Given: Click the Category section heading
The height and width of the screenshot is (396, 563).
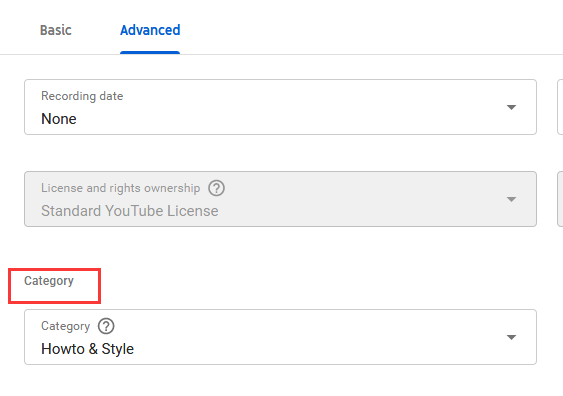Looking at the screenshot, I should (49, 281).
